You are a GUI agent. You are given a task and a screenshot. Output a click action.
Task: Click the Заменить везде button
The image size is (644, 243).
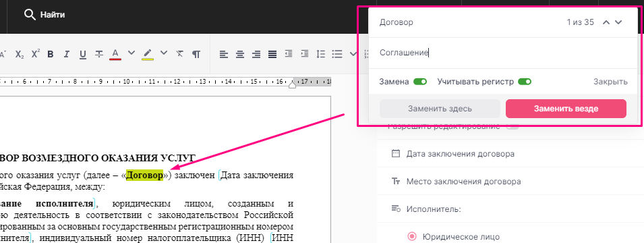[566, 109]
